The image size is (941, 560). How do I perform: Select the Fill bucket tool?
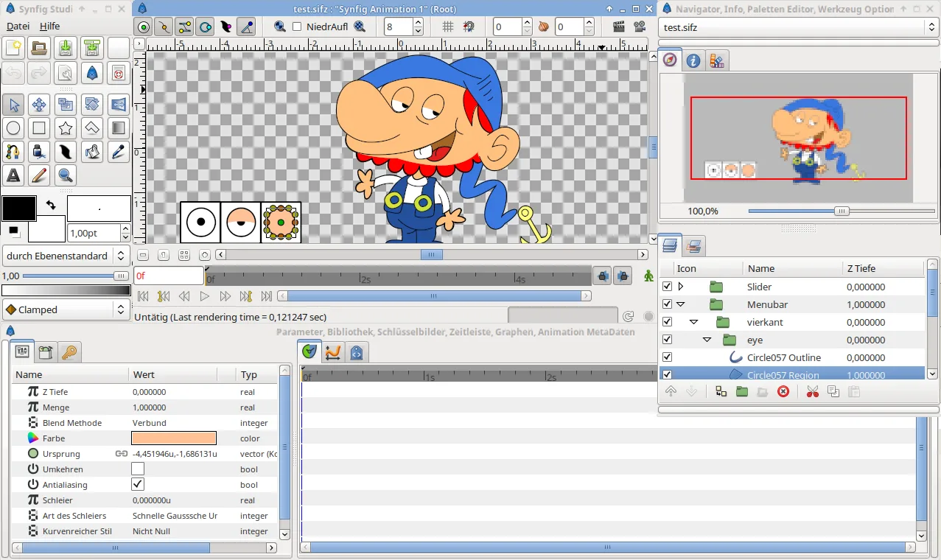click(92, 152)
